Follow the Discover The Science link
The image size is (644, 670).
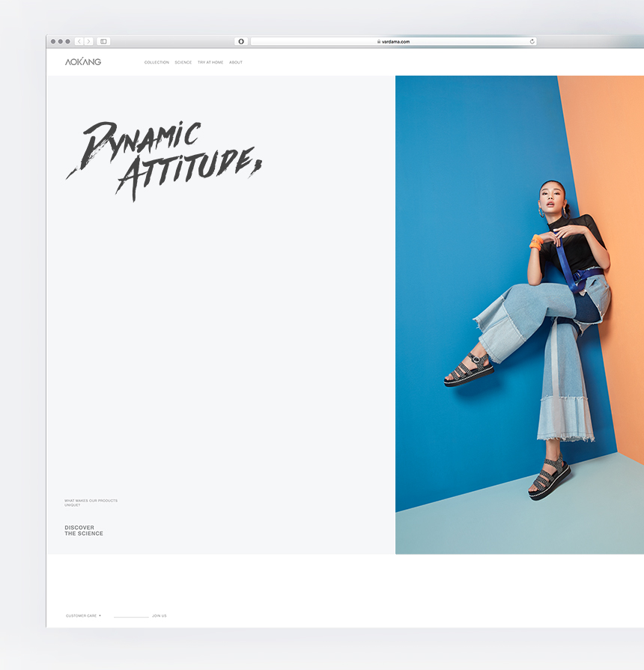point(84,530)
